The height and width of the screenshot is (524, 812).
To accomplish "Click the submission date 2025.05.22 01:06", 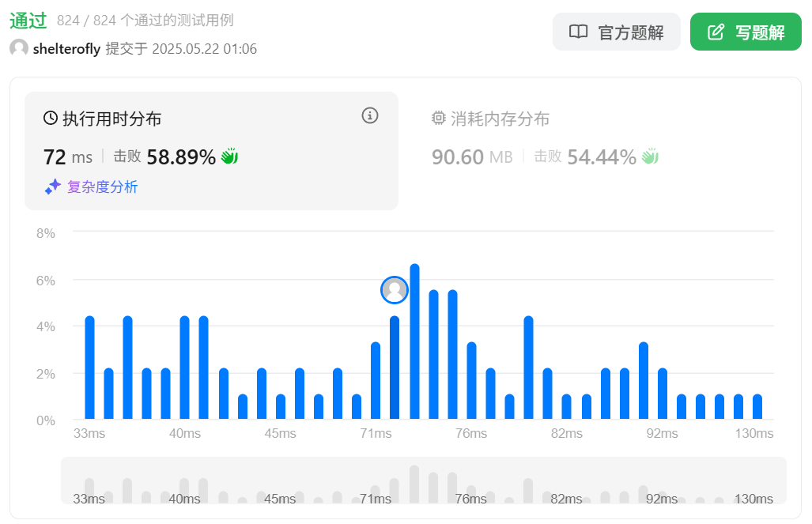I will tap(205, 49).
